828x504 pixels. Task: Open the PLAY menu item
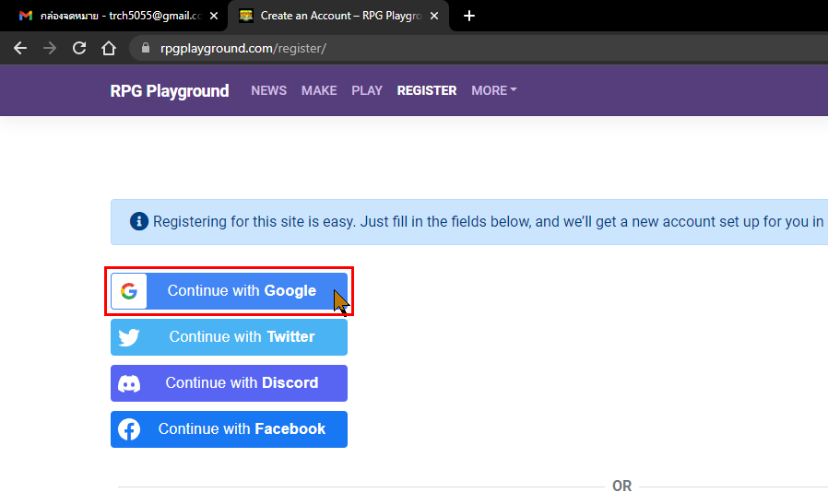click(x=367, y=91)
